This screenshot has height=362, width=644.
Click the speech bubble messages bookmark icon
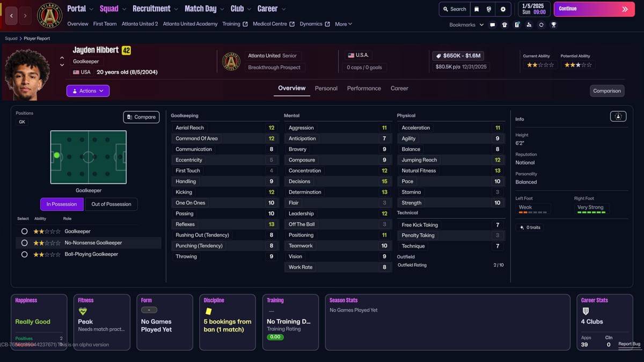(x=492, y=25)
